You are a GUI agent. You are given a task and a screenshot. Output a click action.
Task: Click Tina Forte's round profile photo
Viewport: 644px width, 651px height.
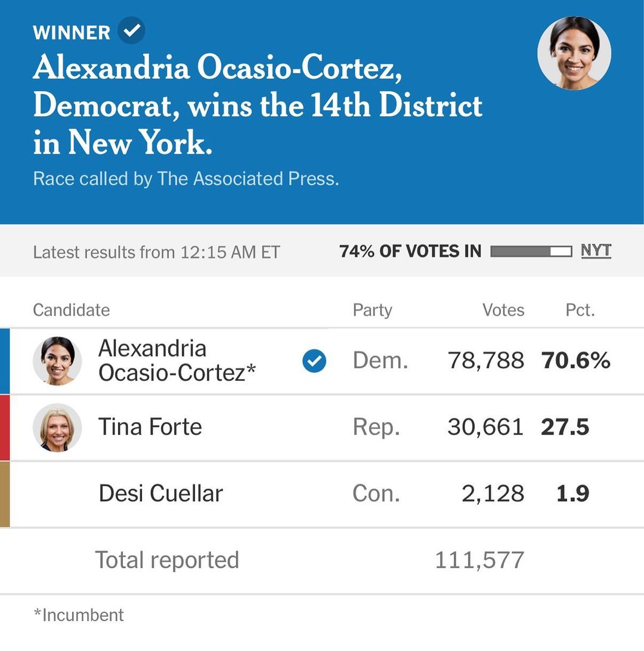[x=57, y=427]
